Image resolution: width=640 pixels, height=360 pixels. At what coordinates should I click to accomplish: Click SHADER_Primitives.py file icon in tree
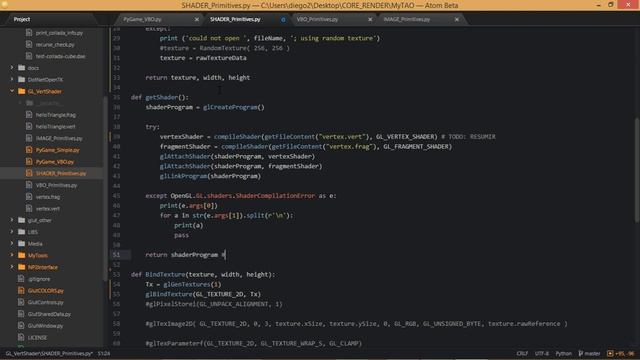[29, 173]
